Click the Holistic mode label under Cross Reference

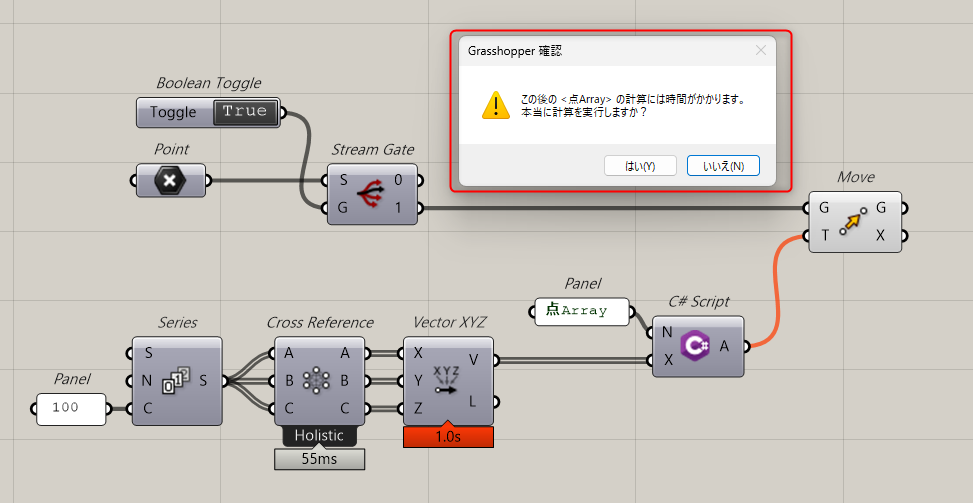[x=320, y=436]
